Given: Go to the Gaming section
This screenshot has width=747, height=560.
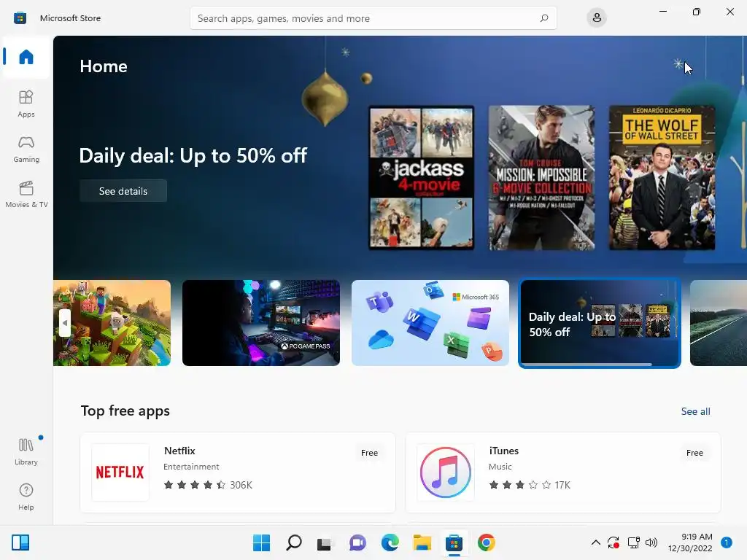Looking at the screenshot, I should [x=26, y=149].
